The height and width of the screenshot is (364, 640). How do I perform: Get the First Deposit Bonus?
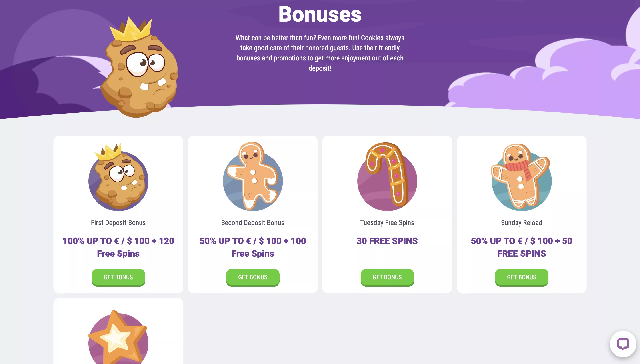click(118, 277)
